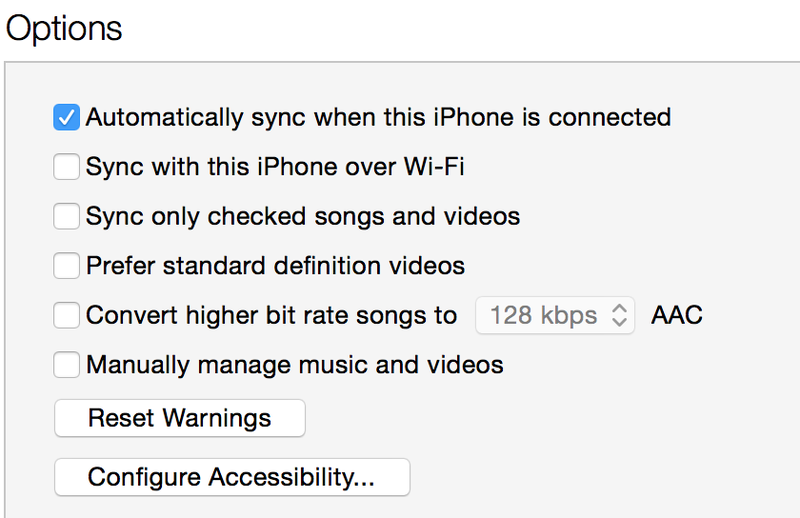The width and height of the screenshot is (800, 518).
Task: Open Configure Accessibility settings
Action: coord(232,477)
